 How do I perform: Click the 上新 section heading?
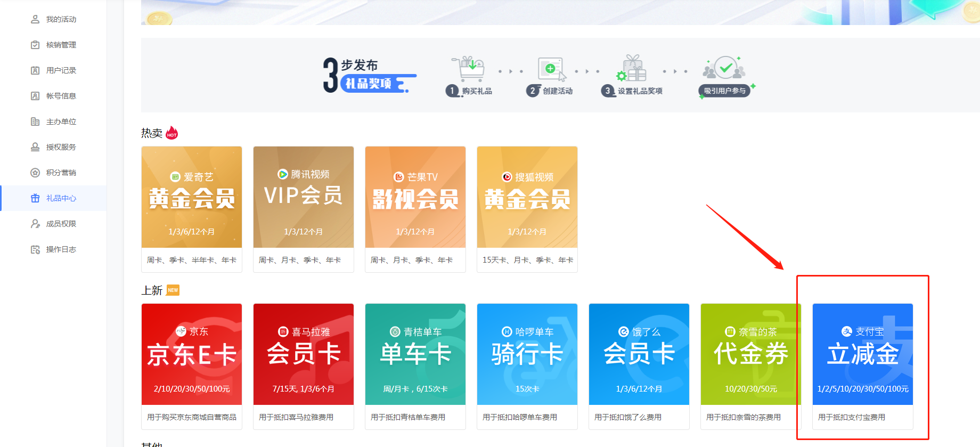coord(152,290)
